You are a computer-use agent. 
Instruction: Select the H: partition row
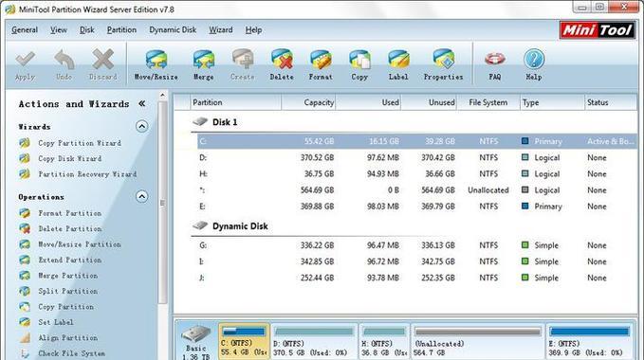click(x=416, y=174)
